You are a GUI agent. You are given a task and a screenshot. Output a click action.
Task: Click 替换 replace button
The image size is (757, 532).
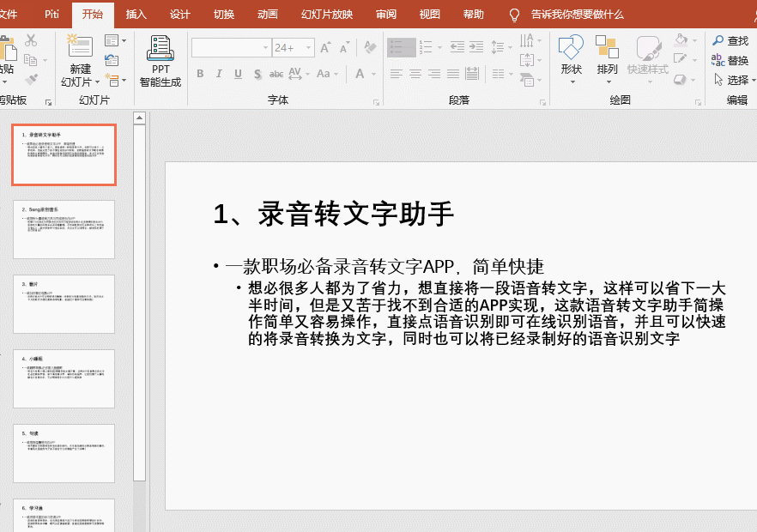coord(730,60)
